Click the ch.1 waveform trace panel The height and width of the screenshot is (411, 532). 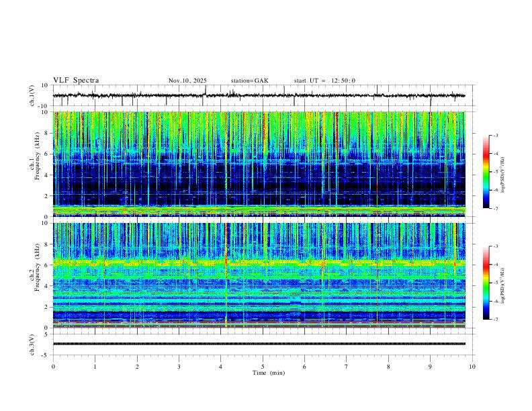click(x=263, y=95)
